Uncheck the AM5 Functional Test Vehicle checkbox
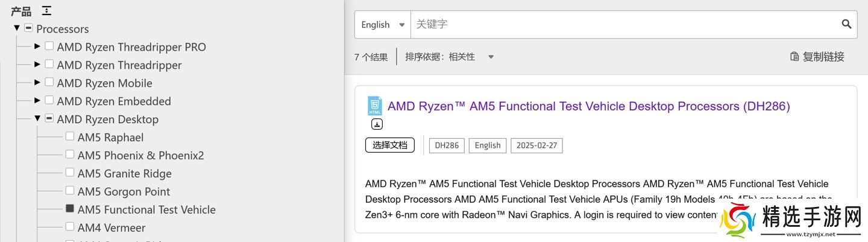This screenshot has height=242, width=868. [70, 209]
